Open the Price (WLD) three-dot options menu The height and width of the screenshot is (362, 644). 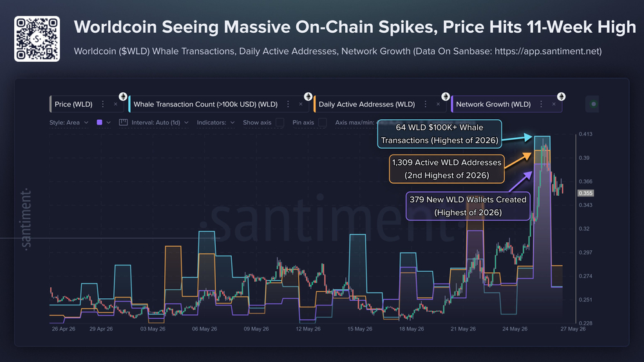(x=103, y=104)
